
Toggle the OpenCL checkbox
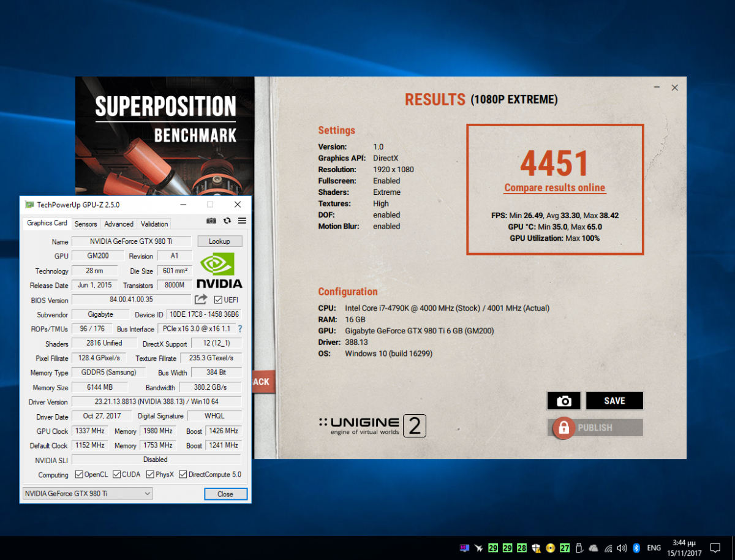click(x=79, y=474)
